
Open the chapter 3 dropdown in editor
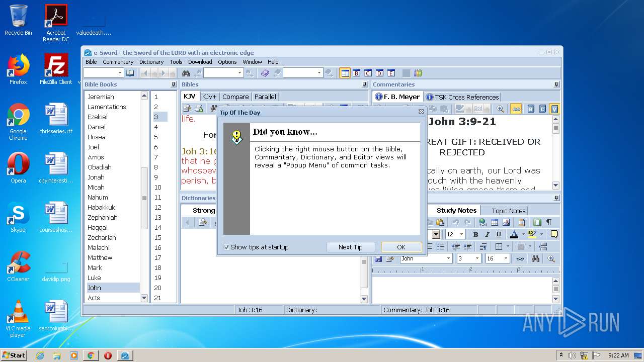[x=477, y=258]
